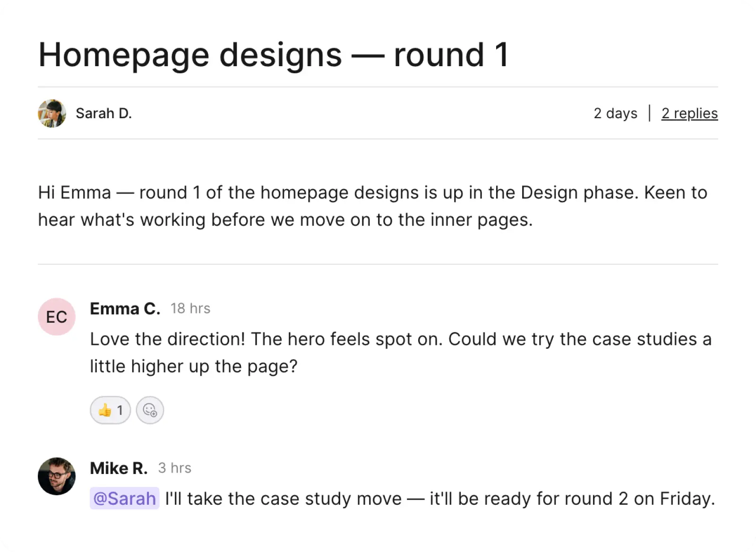Click the smiley face with plus icon
The height and width of the screenshot is (552, 756).
click(150, 410)
